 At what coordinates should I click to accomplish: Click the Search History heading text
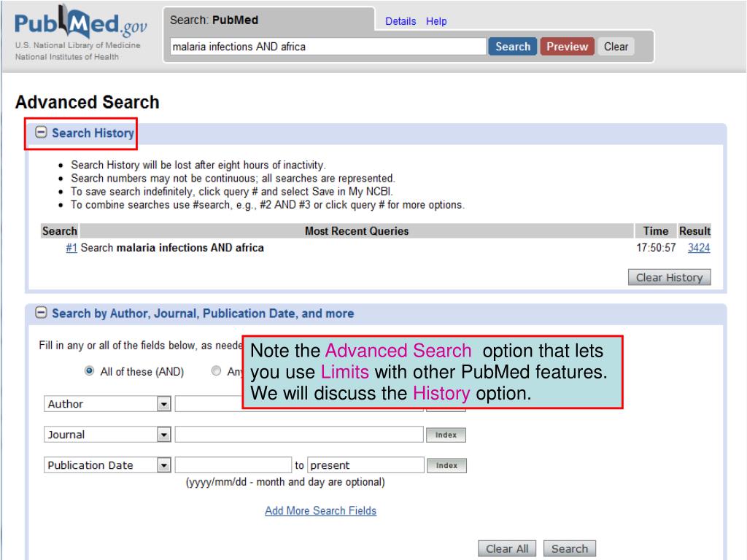point(93,133)
